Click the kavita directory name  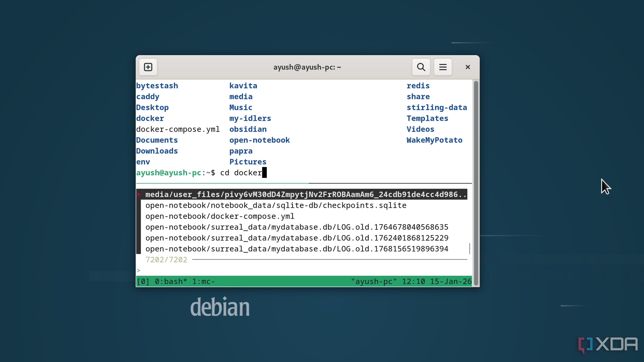[x=243, y=86]
